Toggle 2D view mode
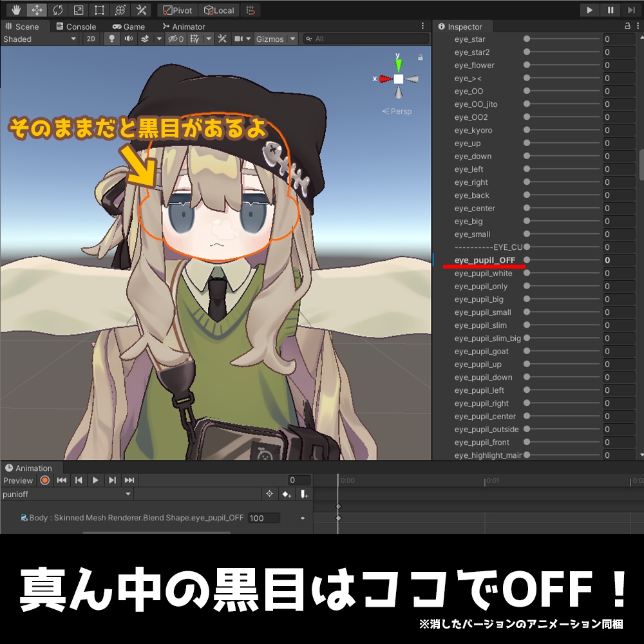This screenshot has height=644, width=644. click(91, 39)
